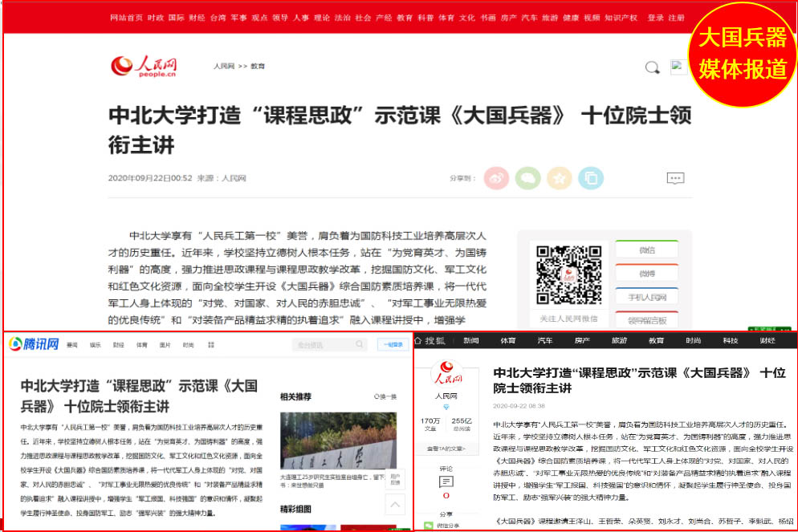Click the 腾讯网 logo
Viewport: 798px width, 532px height.
click(34, 344)
